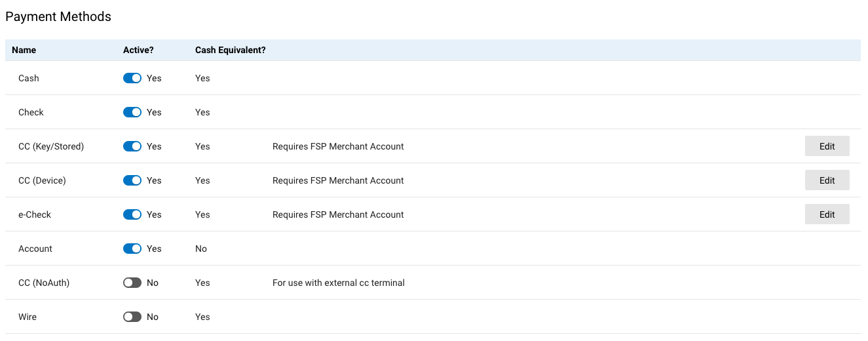This screenshot has width=868, height=341.
Task: Click e-Check 'Requires FSP Merchant Account' note
Action: (x=338, y=214)
